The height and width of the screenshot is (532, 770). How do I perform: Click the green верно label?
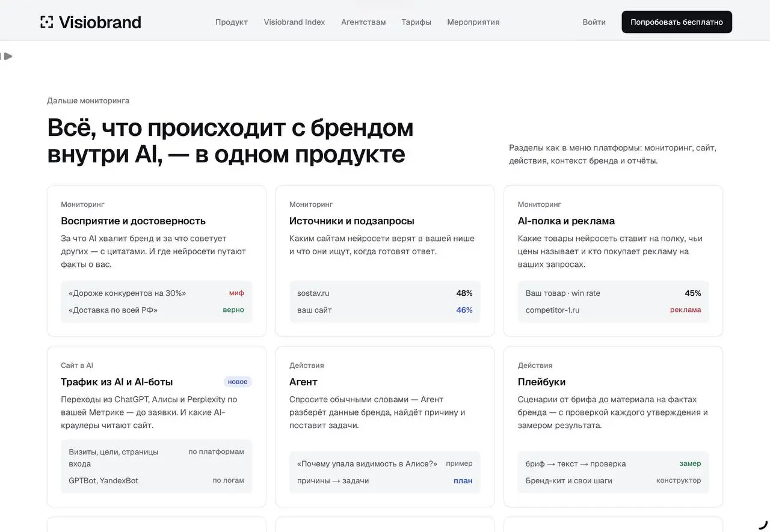point(233,310)
